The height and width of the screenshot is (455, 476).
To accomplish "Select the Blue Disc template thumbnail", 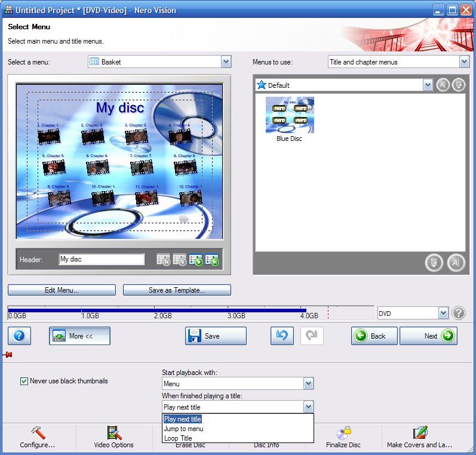I will [290, 115].
